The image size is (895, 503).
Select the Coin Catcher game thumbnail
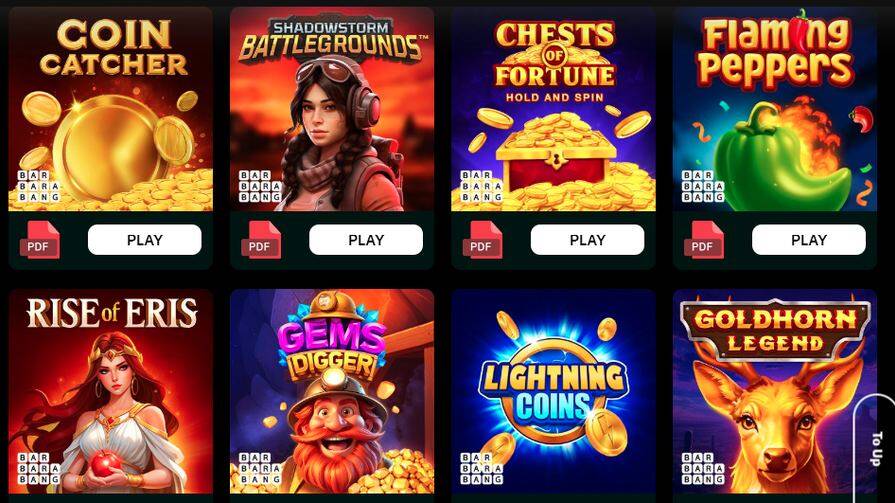(111, 109)
